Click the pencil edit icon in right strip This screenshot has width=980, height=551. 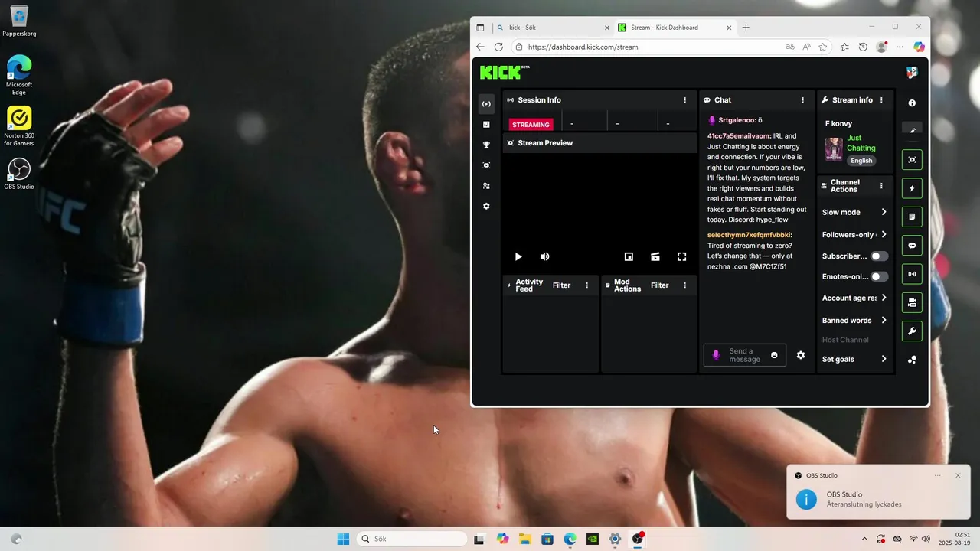tap(912, 130)
